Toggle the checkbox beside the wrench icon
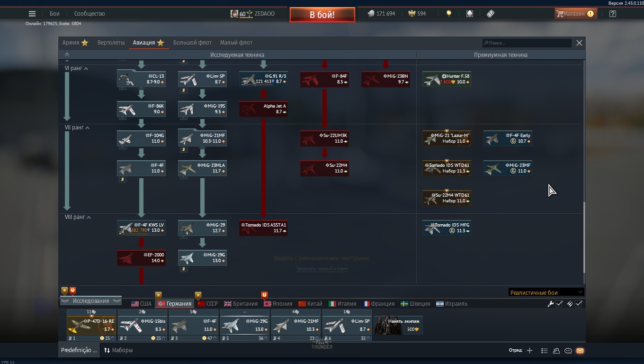 pyautogui.click(x=559, y=304)
